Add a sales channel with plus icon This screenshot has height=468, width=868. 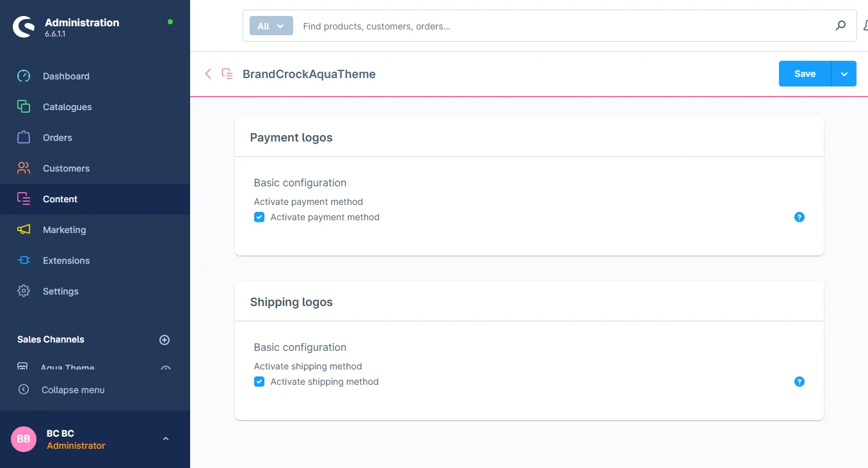[x=165, y=340]
